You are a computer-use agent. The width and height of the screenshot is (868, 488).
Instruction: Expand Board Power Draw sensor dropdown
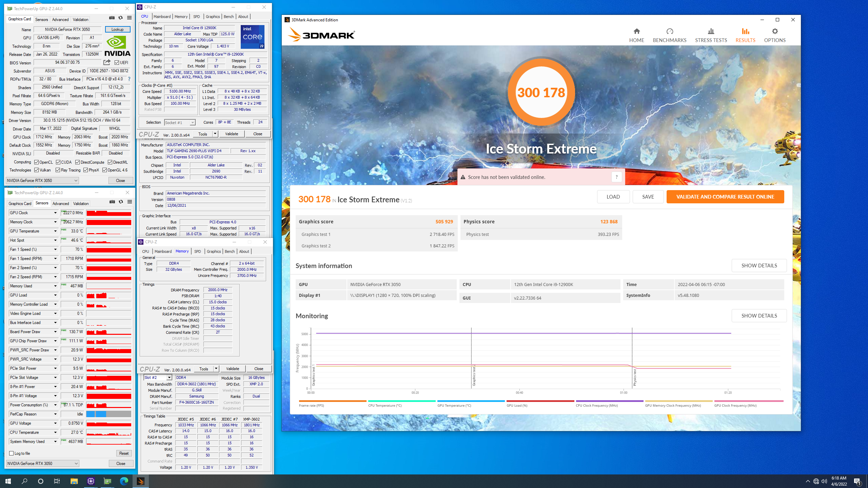(55, 332)
